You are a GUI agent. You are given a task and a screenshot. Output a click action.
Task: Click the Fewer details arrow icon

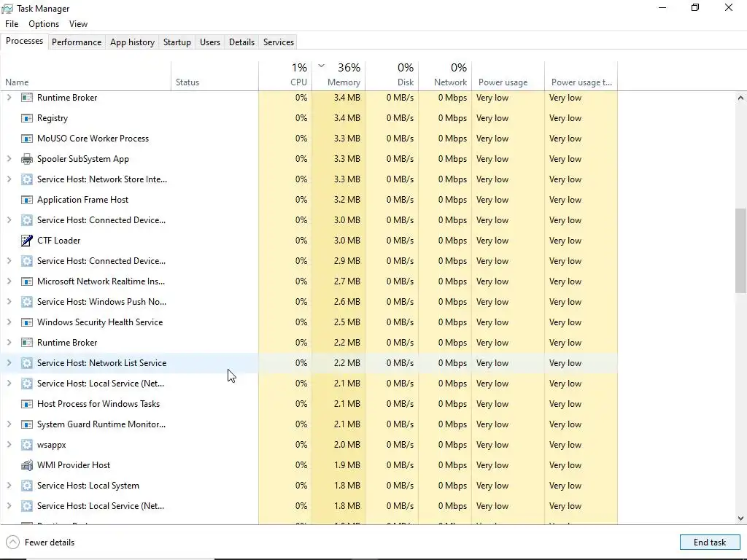pyautogui.click(x=13, y=542)
